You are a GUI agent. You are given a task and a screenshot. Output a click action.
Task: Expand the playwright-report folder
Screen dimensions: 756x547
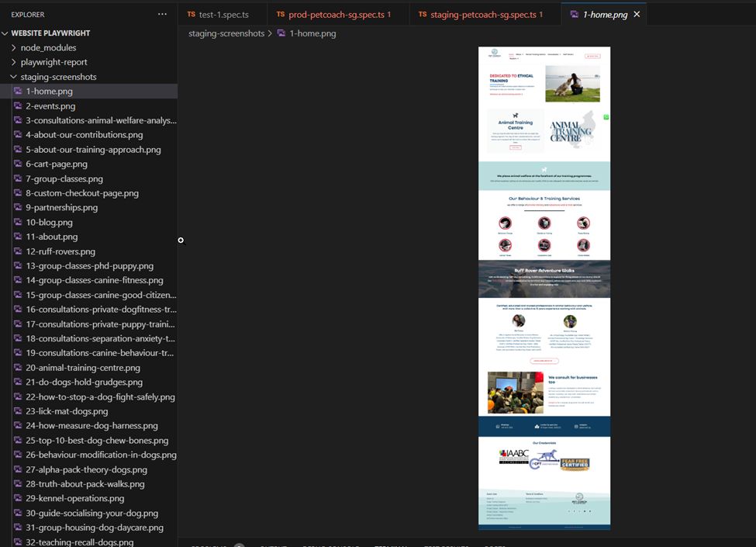pos(14,62)
